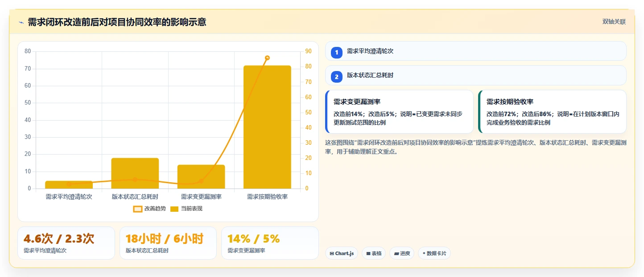Click the text 改造前72%；改造后86%
The width and height of the screenshot is (644, 277).
(519, 114)
